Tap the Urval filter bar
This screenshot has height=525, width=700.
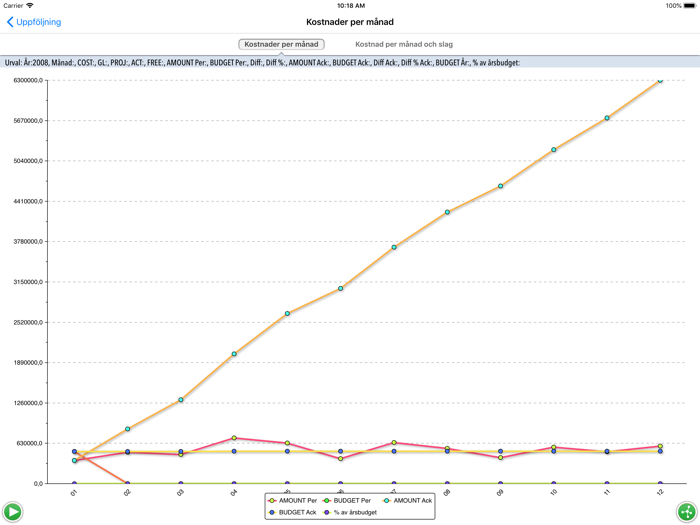coord(350,62)
